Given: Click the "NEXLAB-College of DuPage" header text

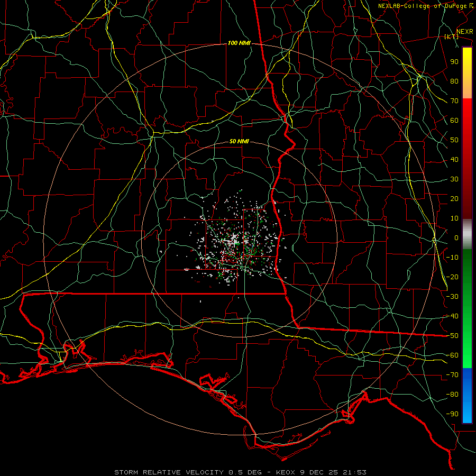Looking at the screenshot, I should point(422,6).
